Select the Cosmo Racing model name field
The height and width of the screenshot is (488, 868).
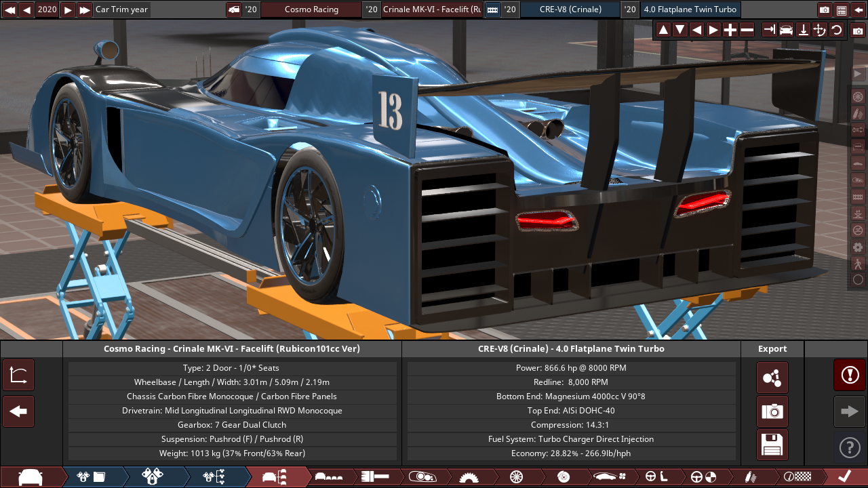click(x=311, y=9)
